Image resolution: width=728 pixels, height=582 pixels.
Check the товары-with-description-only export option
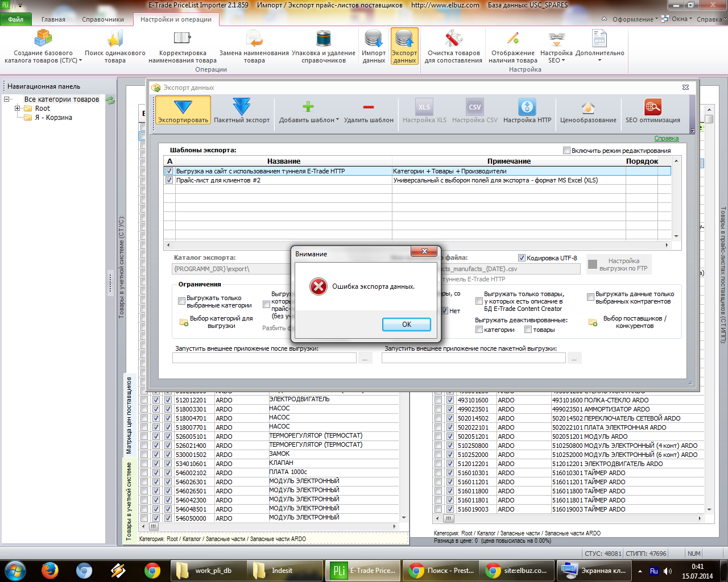tap(479, 301)
